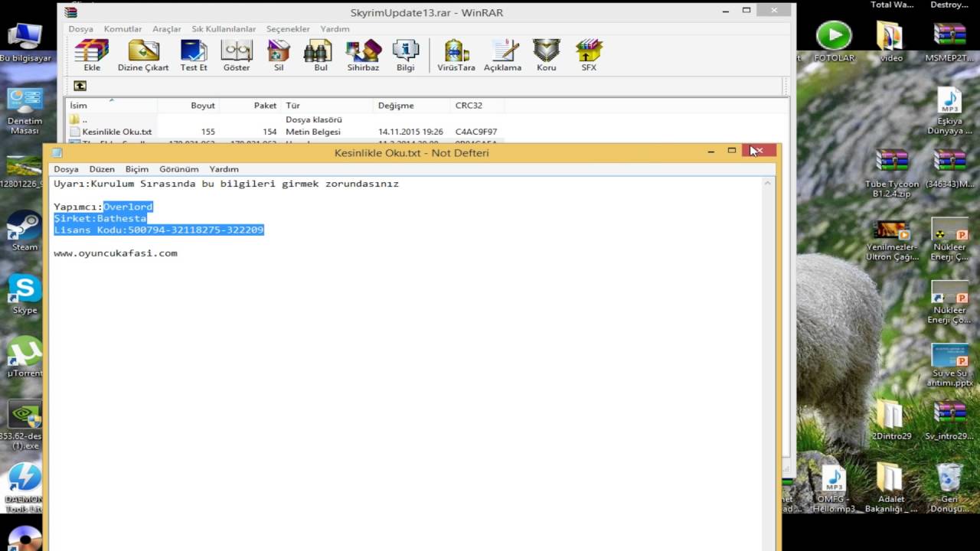Open the Komutlar menu in WinRAR
Viewport: 980px width, 551px height.
[122, 29]
